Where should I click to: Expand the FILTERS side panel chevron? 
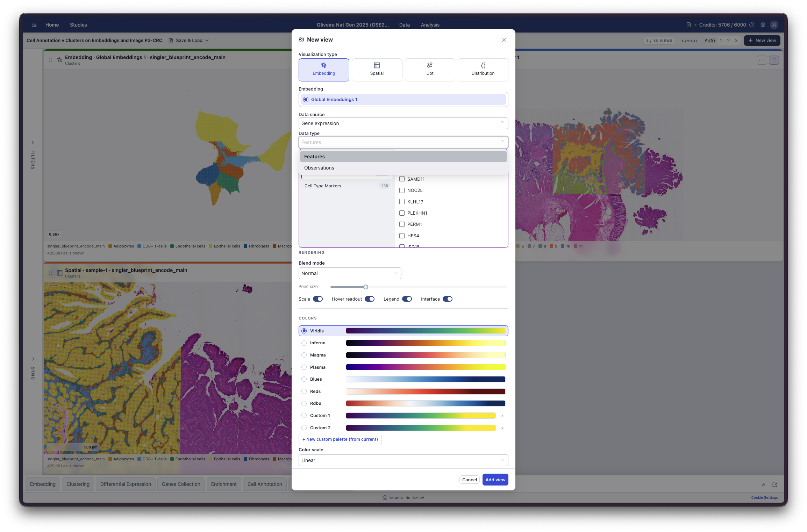(33, 143)
